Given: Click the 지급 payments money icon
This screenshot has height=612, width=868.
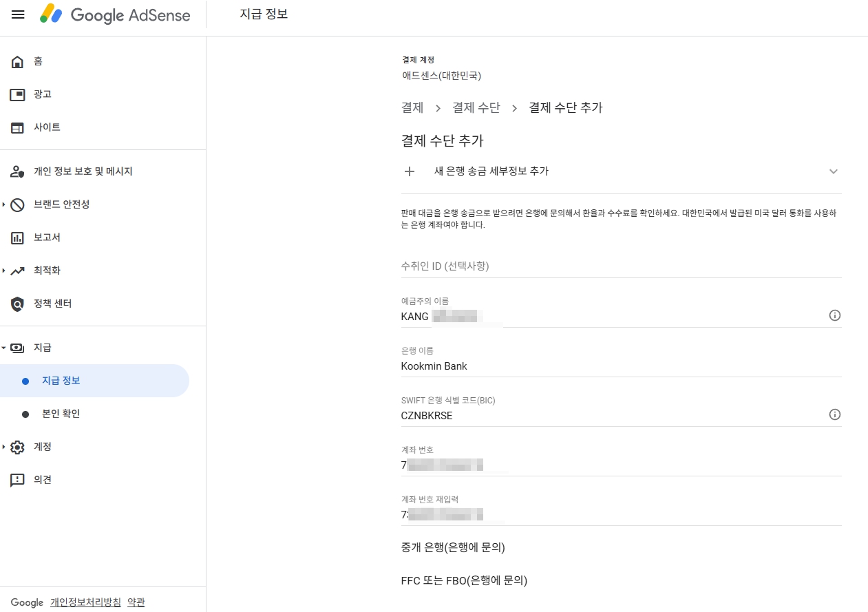Looking at the screenshot, I should click(17, 348).
